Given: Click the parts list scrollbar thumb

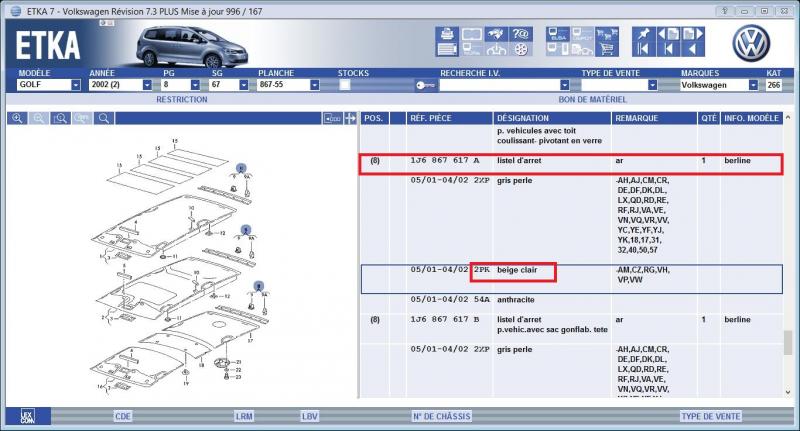Looking at the screenshot, I should pyautogui.click(x=788, y=342).
